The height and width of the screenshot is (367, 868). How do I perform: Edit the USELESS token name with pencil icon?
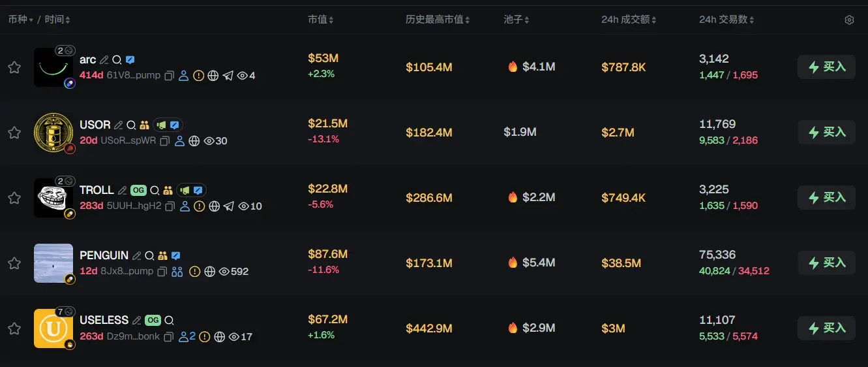tap(136, 321)
